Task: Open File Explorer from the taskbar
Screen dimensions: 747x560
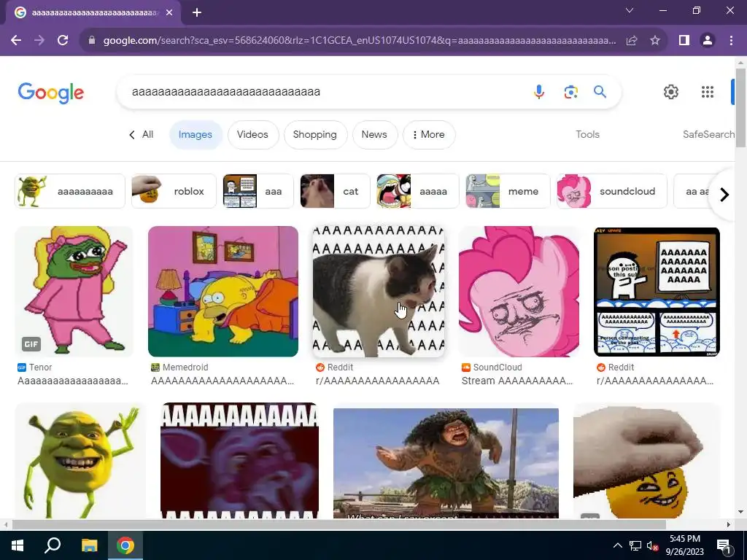Action: click(89, 545)
